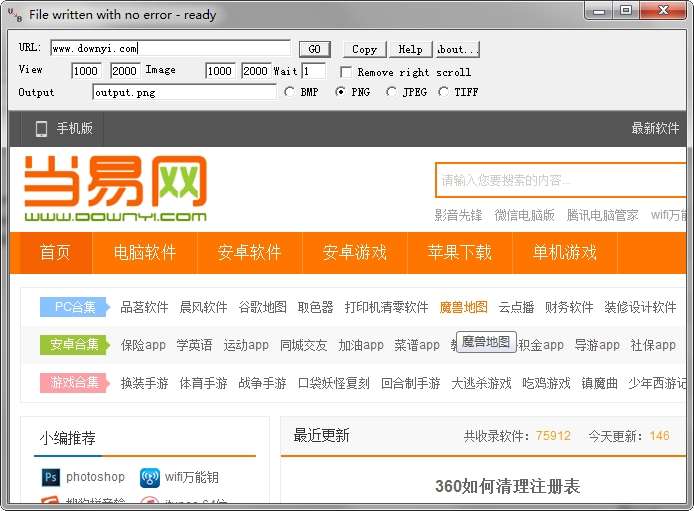This screenshot has height=511, width=694.
Task: Open the 安卓游戏 navigation tab
Action: (x=355, y=253)
